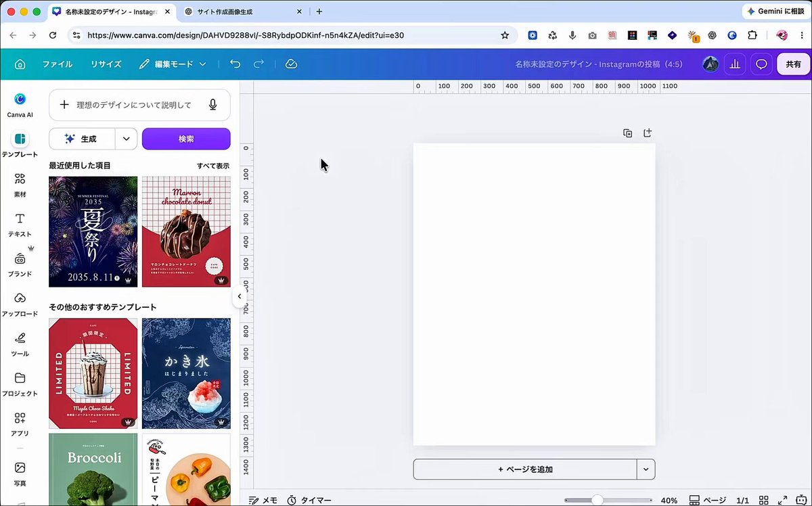Open the ツール tools panel
The height and width of the screenshot is (506, 812).
(20, 344)
